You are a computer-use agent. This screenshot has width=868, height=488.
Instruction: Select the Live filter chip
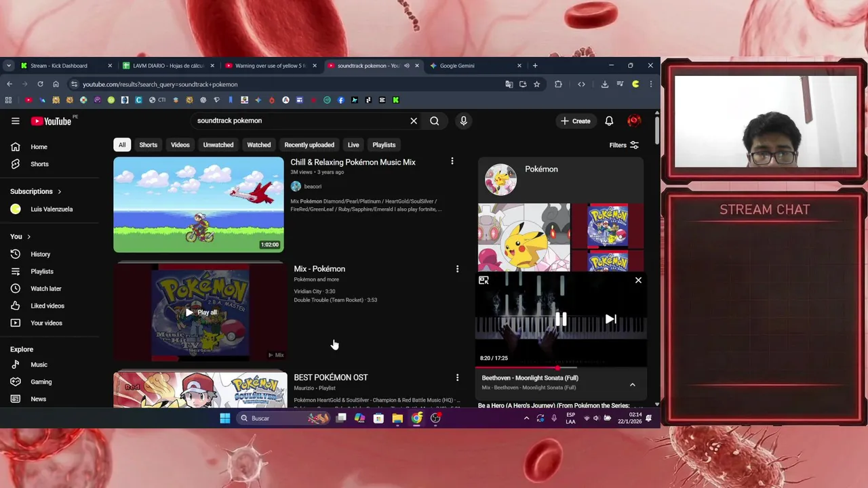pos(353,145)
